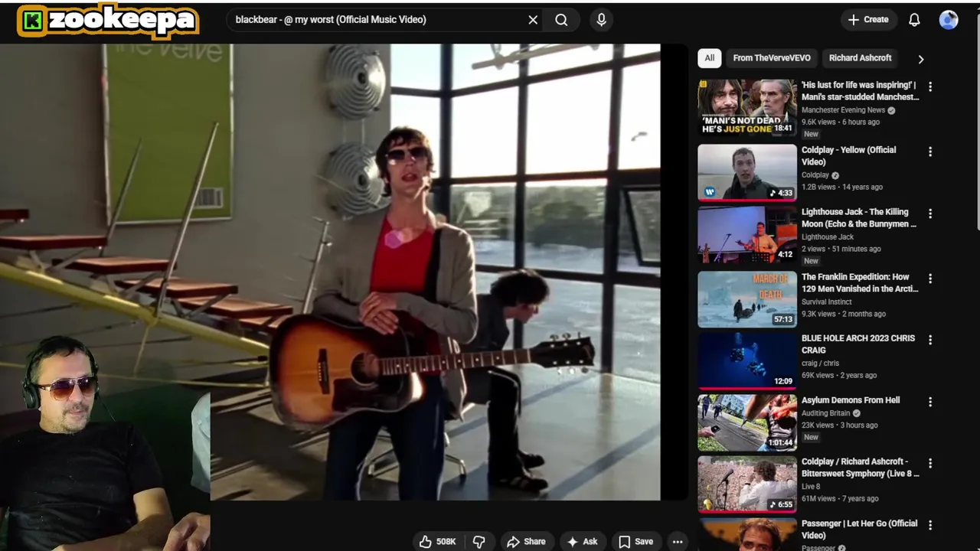Start voice search with microphone icon

coord(601,20)
